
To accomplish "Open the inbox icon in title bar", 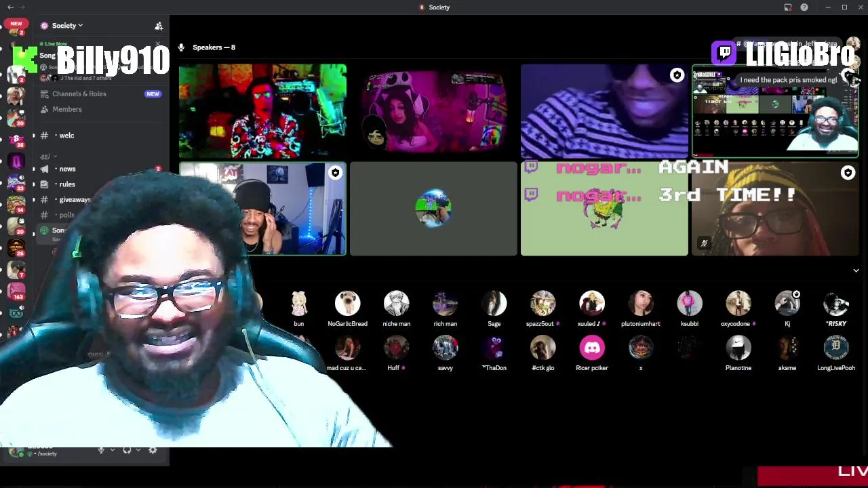I will pyautogui.click(x=788, y=7).
